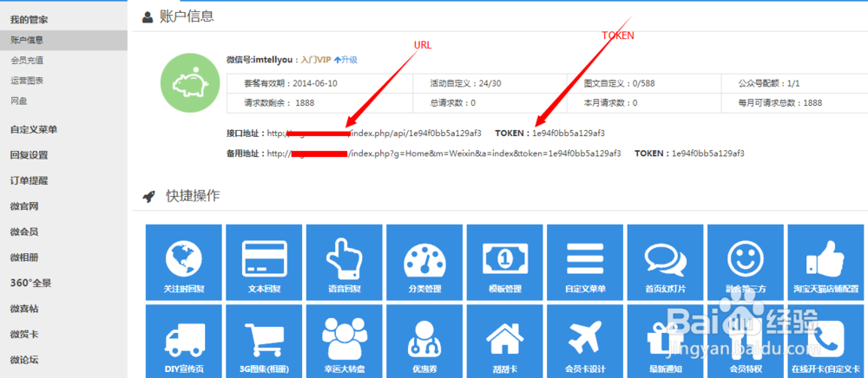Select 账户信息 in the sidebar
Image resolution: width=868 pixels, height=378 pixels.
[63, 40]
